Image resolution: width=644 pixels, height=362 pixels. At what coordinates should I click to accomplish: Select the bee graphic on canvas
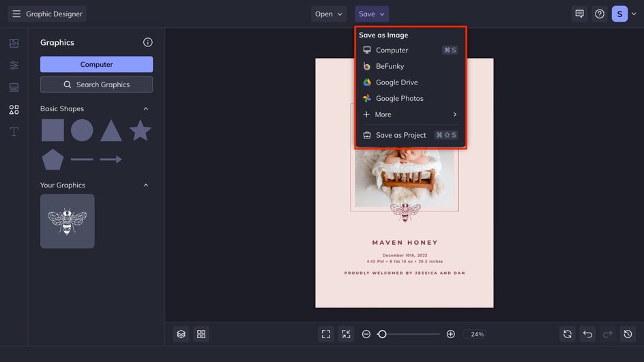405,212
